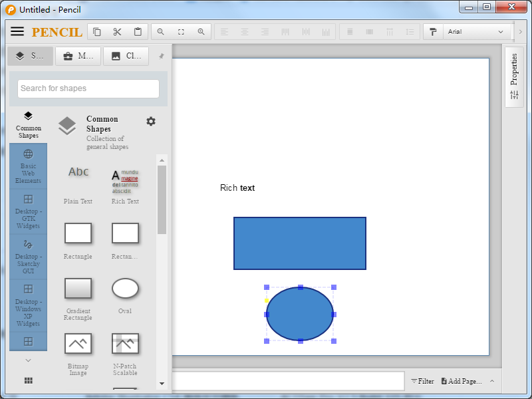The image size is (532, 399).
Task: Click the Cut scissors icon
Action: [x=117, y=32]
